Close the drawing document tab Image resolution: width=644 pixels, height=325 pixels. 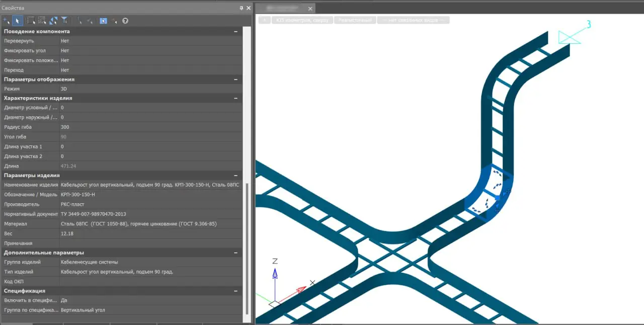310,8
